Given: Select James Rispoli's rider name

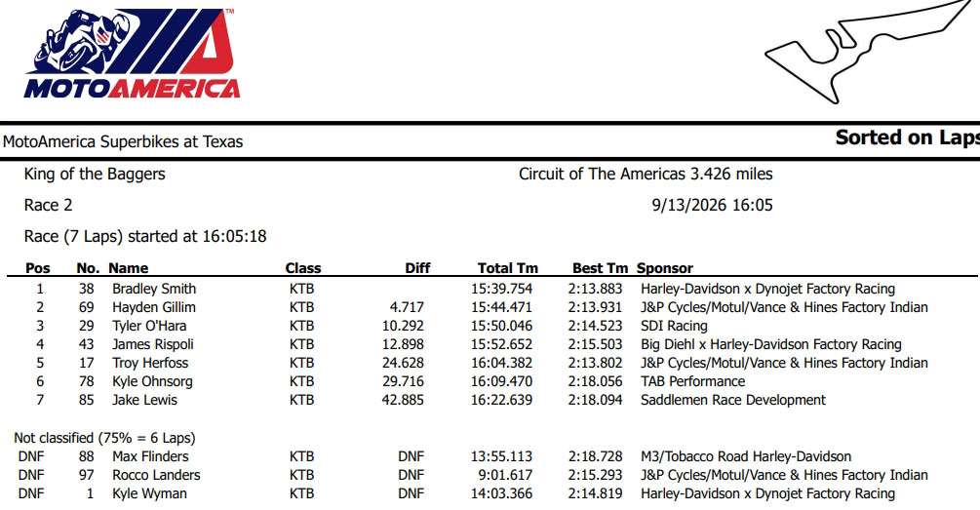Looking at the screenshot, I should coord(152,344).
